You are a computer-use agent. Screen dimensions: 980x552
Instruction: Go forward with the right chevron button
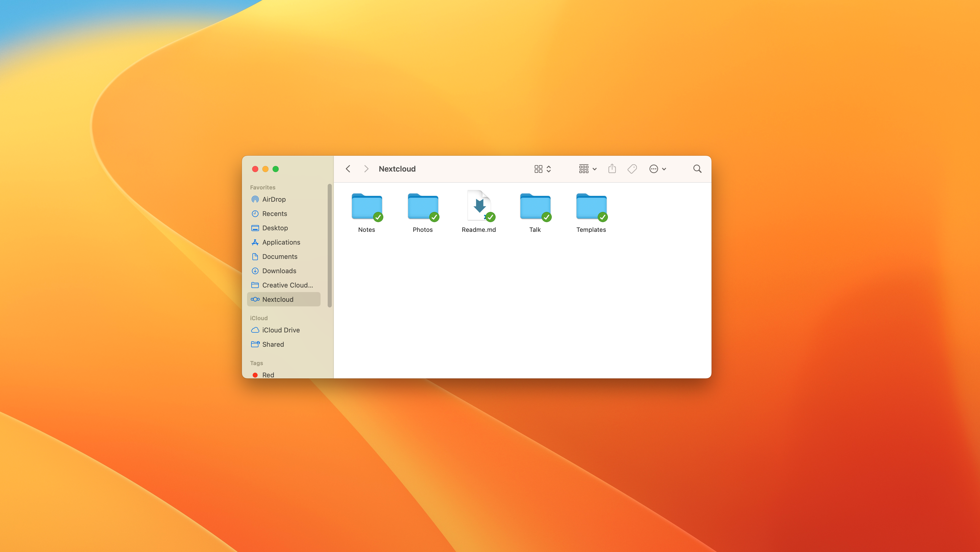pos(366,169)
